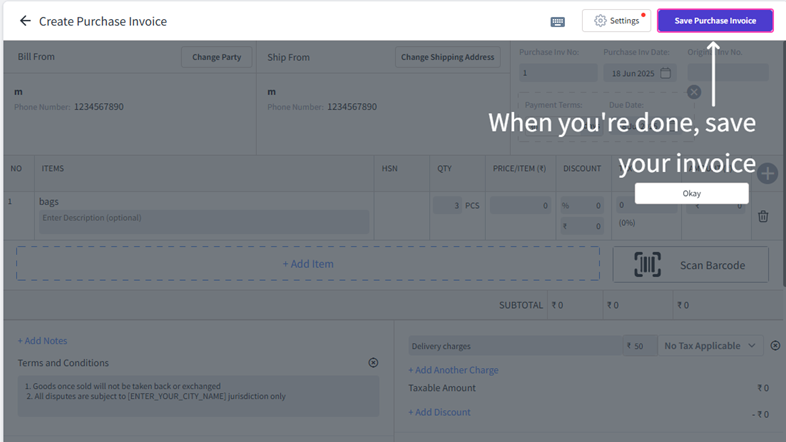
Task: Edit the Delivery charges name field
Action: (x=515, y=346)
